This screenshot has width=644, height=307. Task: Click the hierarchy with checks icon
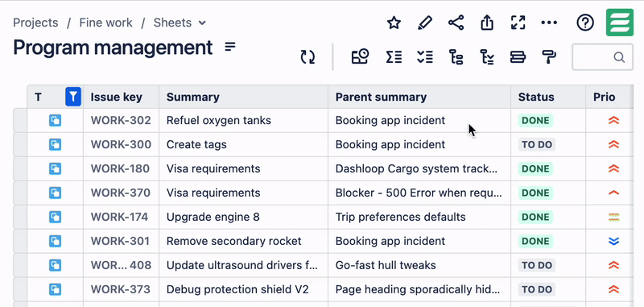[x=487, y=56]
